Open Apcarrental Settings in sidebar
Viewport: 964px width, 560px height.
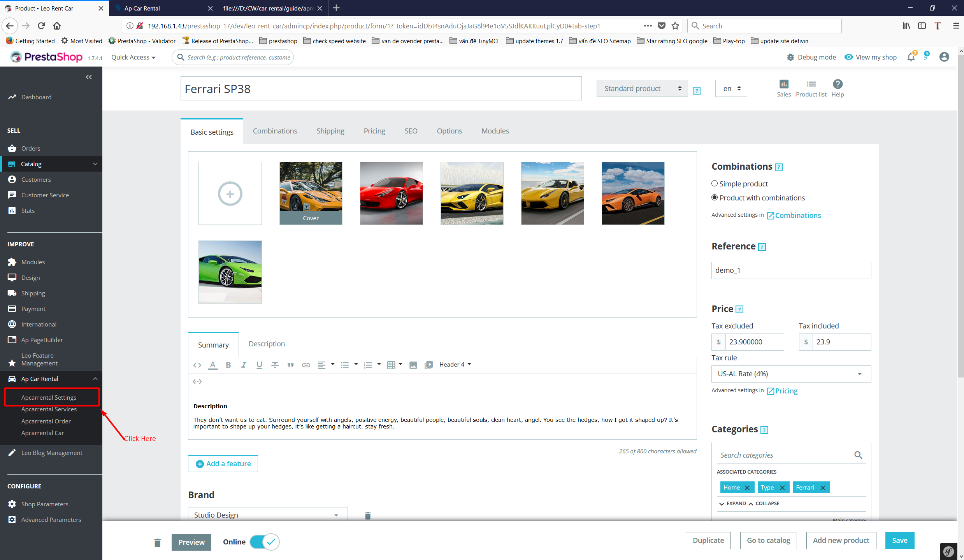pos(49,397)
